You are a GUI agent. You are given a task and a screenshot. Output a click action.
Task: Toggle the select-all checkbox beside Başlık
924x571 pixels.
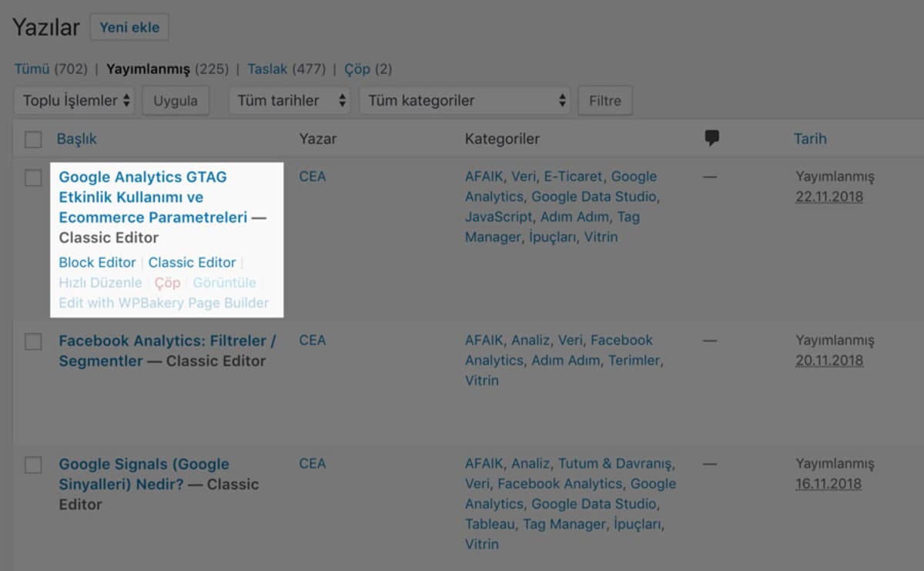[33, 139]
